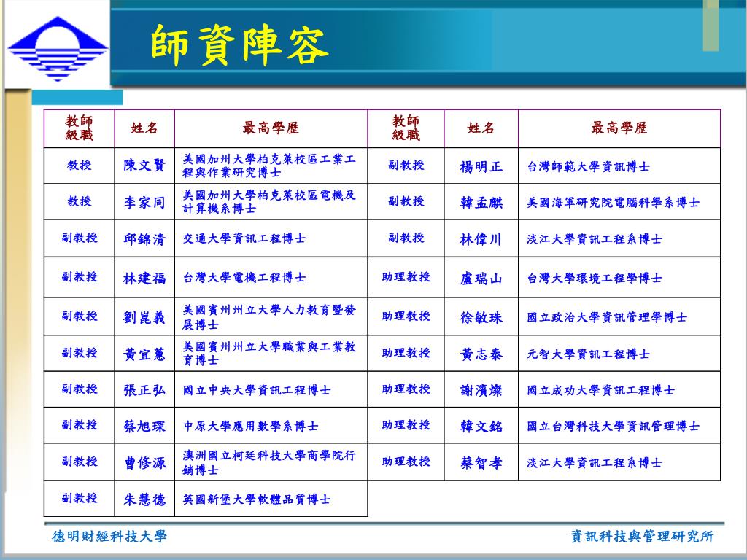Click the right 姓名 column header
The width and height of the screenshot is (747, 560).
click(x=481, y=128)
